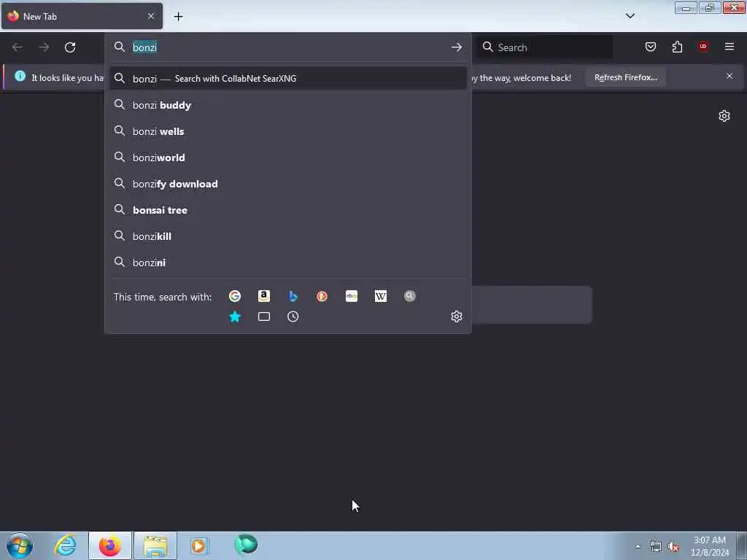The height and width of the screenshot is (560, 747).
Task: Expand the list all tabs chevron
Action: 630,16
